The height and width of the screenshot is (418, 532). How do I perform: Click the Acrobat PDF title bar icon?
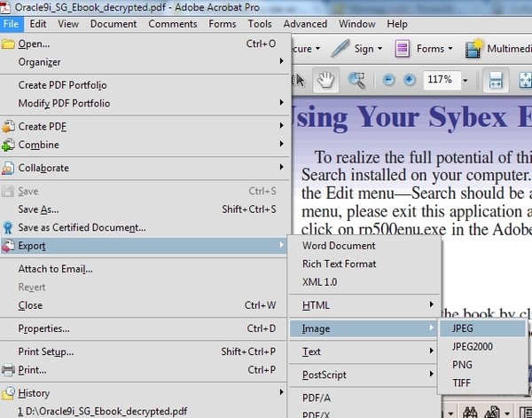click(x=5, y=7)
